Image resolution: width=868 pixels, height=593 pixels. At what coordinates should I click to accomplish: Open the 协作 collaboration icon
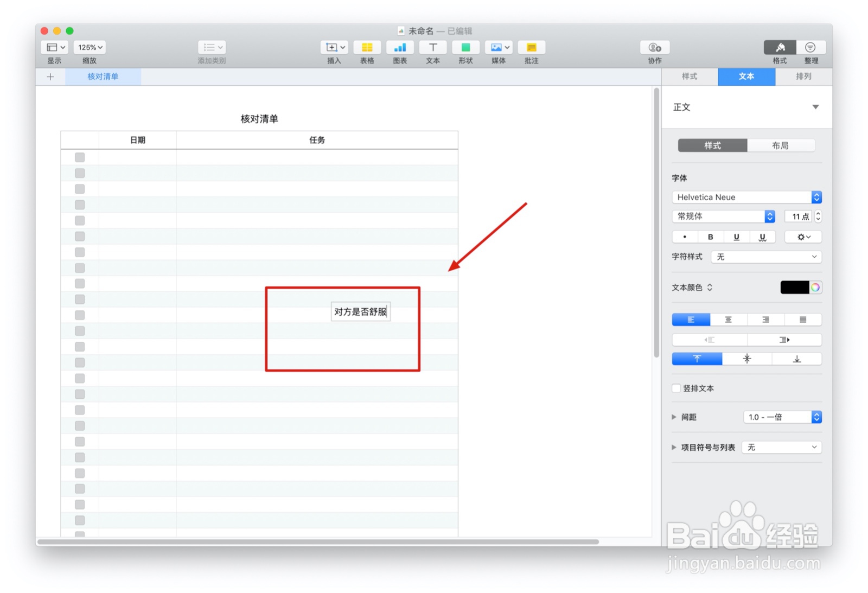[654, 48]
